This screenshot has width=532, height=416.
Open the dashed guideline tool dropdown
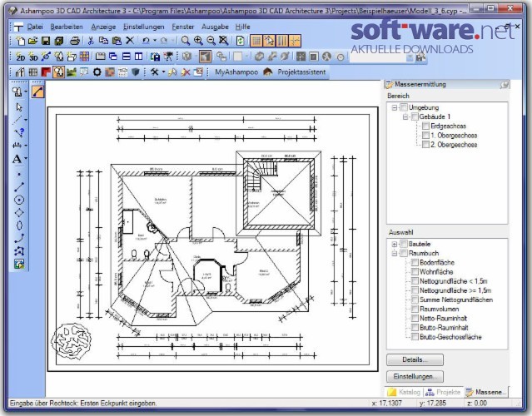point(26,120)
